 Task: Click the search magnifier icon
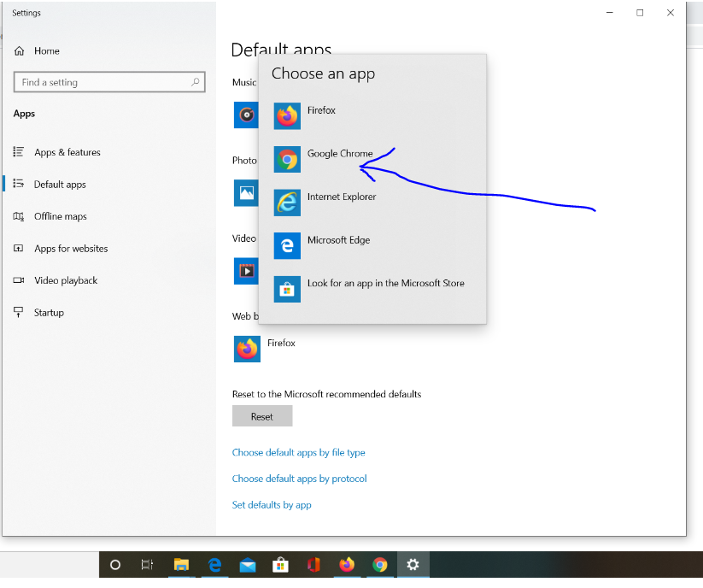coord(195,82)
